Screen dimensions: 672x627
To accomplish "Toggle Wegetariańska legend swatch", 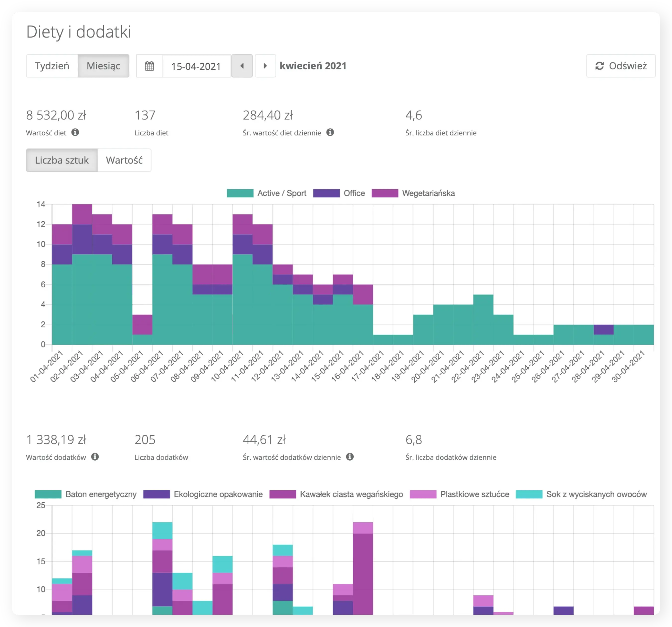I will (385, 193).
